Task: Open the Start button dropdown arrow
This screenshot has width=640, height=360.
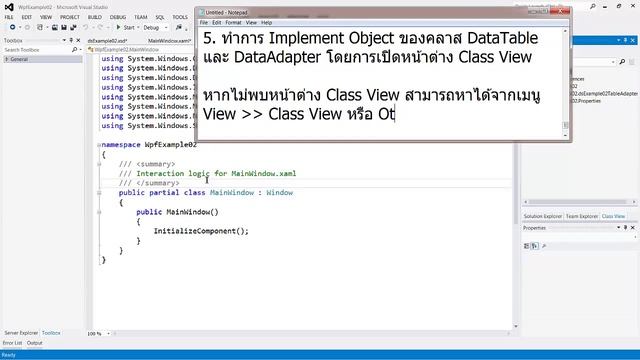Action: [138, 28]
